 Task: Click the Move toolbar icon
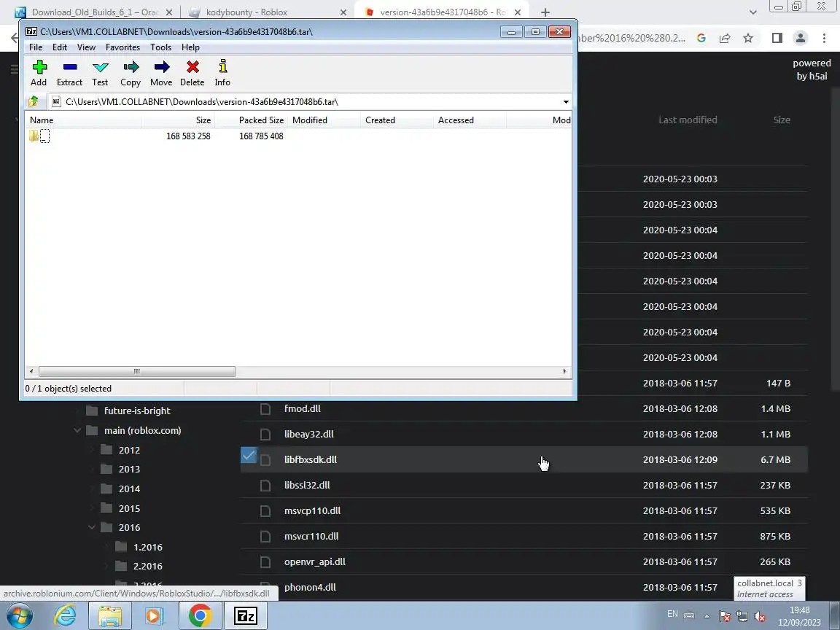pyautogui.click(x=161, y=73)
